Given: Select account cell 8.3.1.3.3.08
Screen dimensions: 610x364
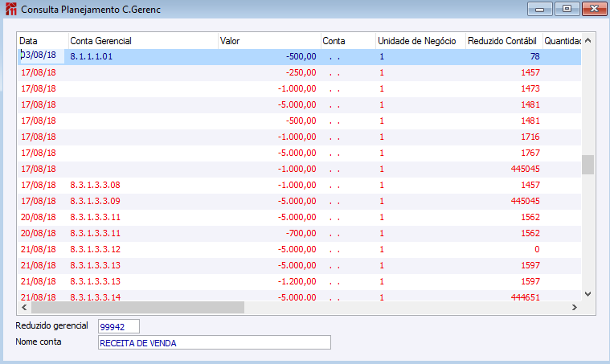Looking at the screenshot, I should click(96, 185).
